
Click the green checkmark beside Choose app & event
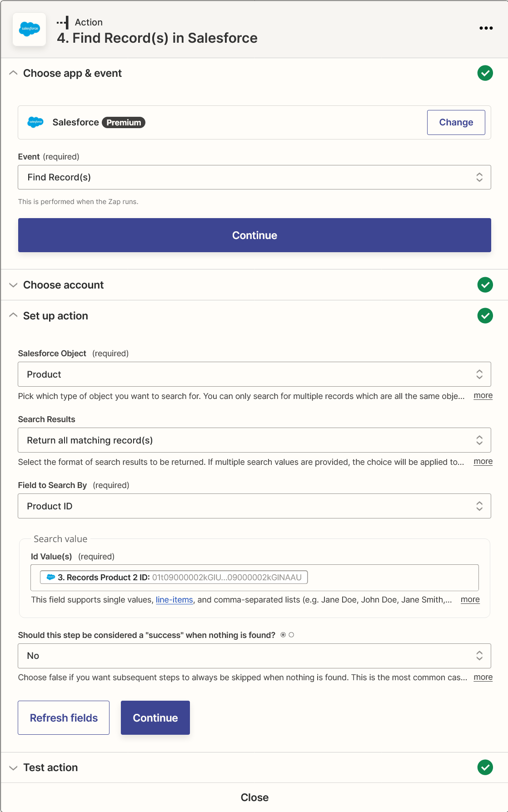(x=485, y=73)
